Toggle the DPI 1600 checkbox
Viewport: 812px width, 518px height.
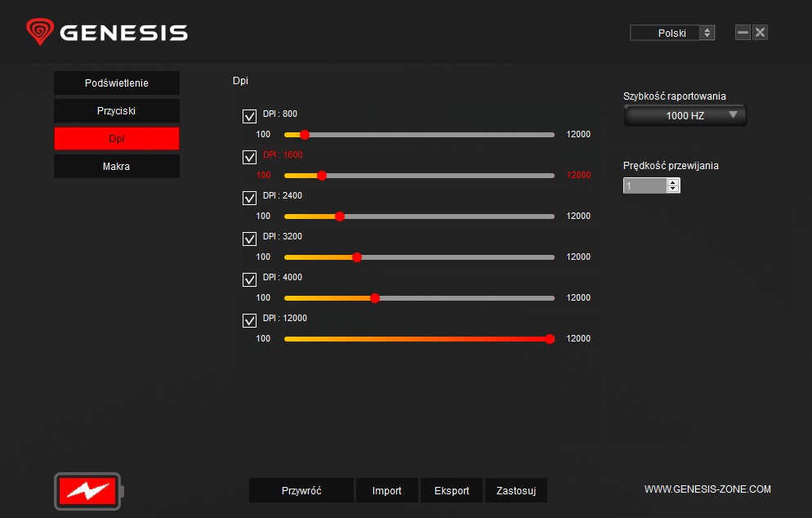[250, 157]
